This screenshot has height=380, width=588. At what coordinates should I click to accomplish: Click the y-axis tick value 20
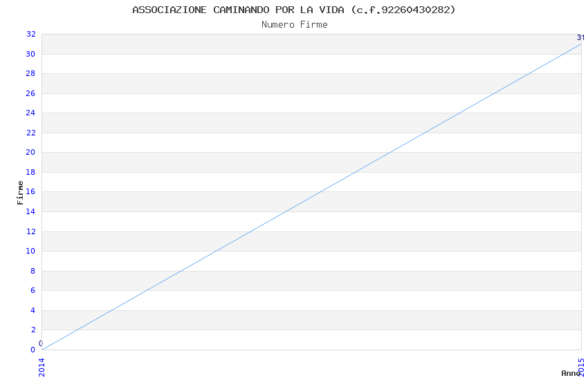pos(30,152)
